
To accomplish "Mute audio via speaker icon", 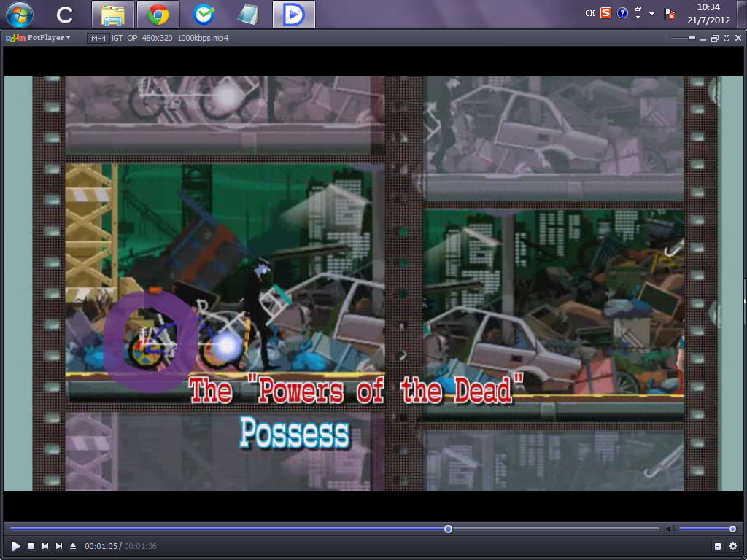I will (x=671, y=529).
